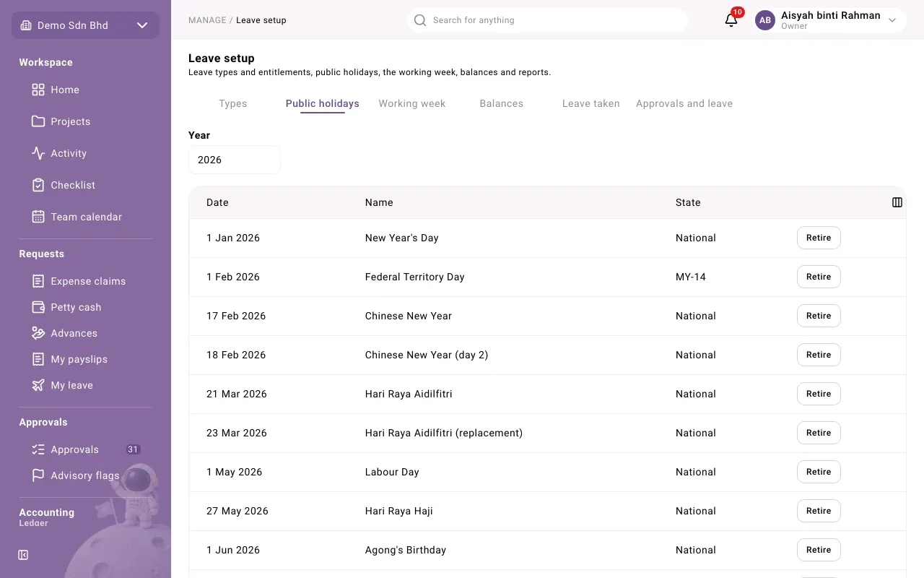
Task: Sort by the Name column header
Action: pyautogui.click(x=379, y=202)
